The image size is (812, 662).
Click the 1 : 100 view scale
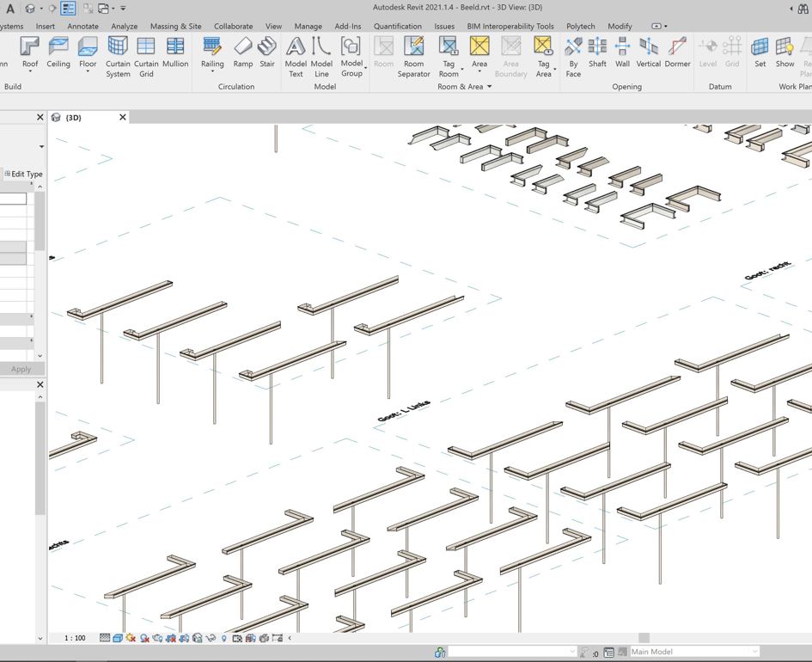coord(75,638)
